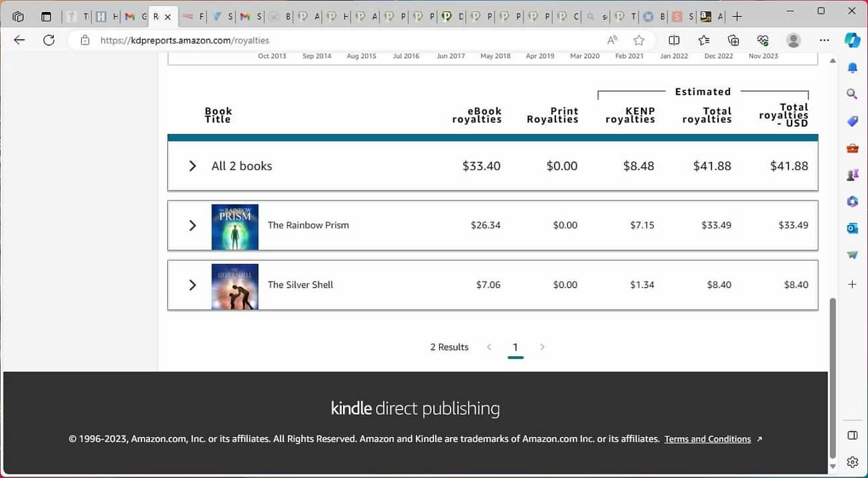Open Read aloud from the address bar
Viewport: 868px width, 478px height.
coord(613,40)
